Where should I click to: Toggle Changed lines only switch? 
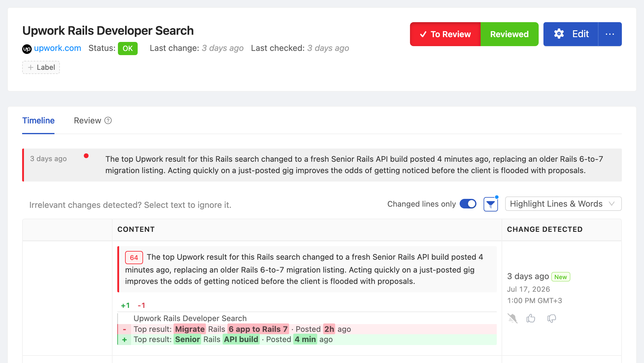tap(468, 204)
